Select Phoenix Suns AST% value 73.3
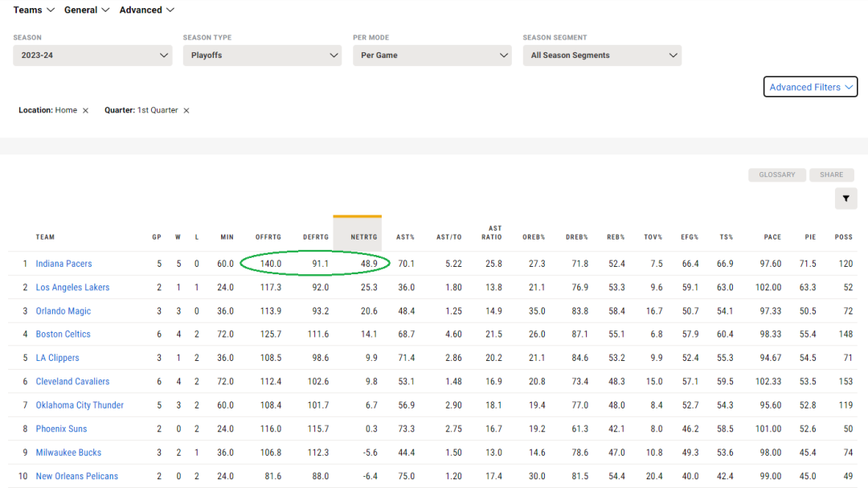Screen dimensions: 868x488 [407, 429]
